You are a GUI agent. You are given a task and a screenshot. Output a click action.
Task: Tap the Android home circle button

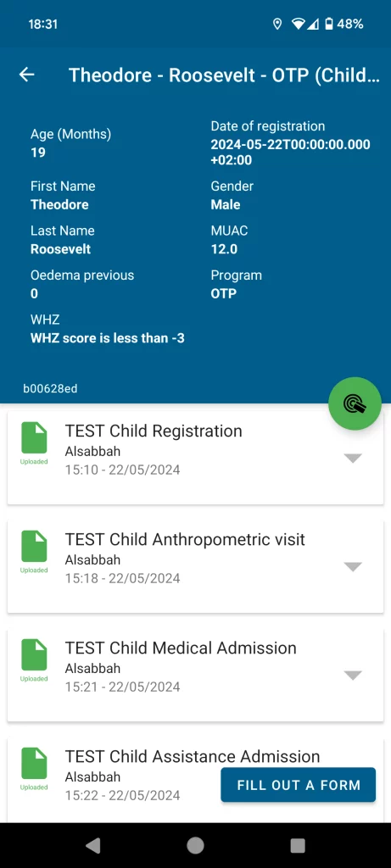[x=195, y=845]
